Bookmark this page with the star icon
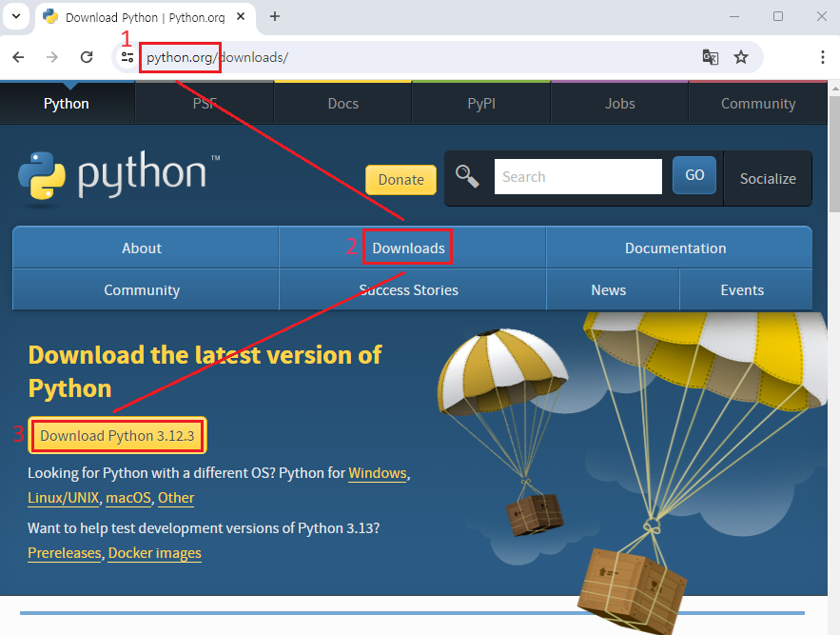840x635 pixels. 741,57
